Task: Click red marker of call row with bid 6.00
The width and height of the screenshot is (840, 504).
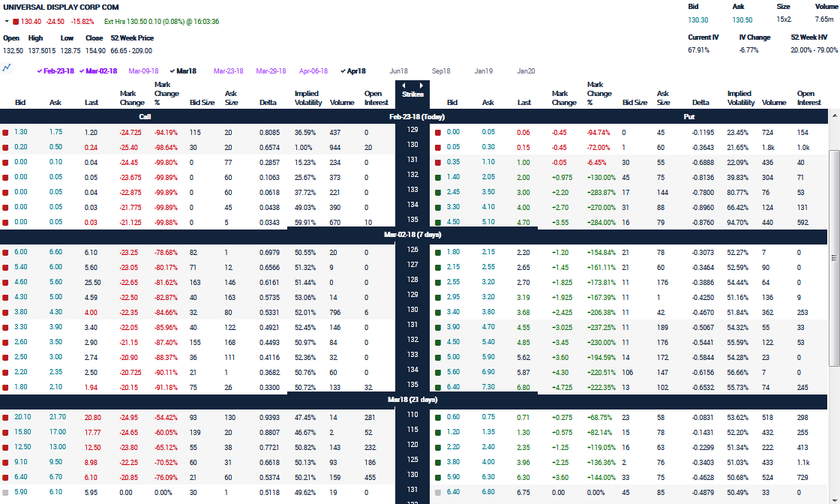Action: 5,252
